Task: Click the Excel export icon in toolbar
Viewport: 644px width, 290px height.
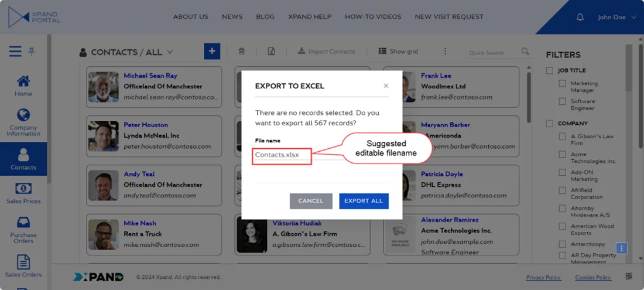Action: [272, 52]
